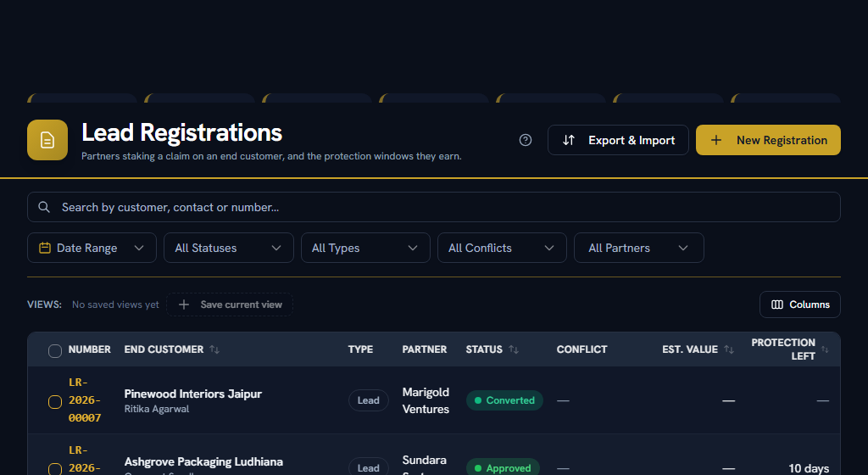Open Ashgrove Packaging Ludhiana record
The height and width of the screenshot is (475, 868).
pos(203,461)
